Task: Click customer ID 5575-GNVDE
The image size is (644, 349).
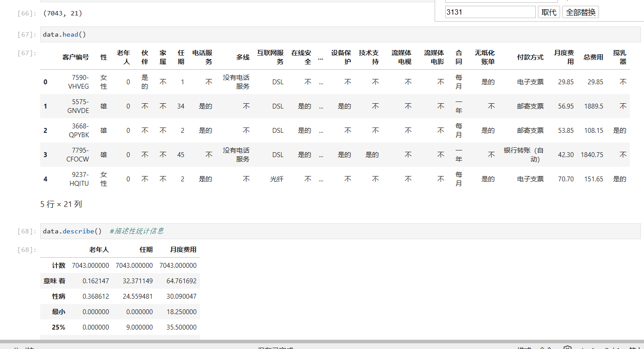Action: 78,106
